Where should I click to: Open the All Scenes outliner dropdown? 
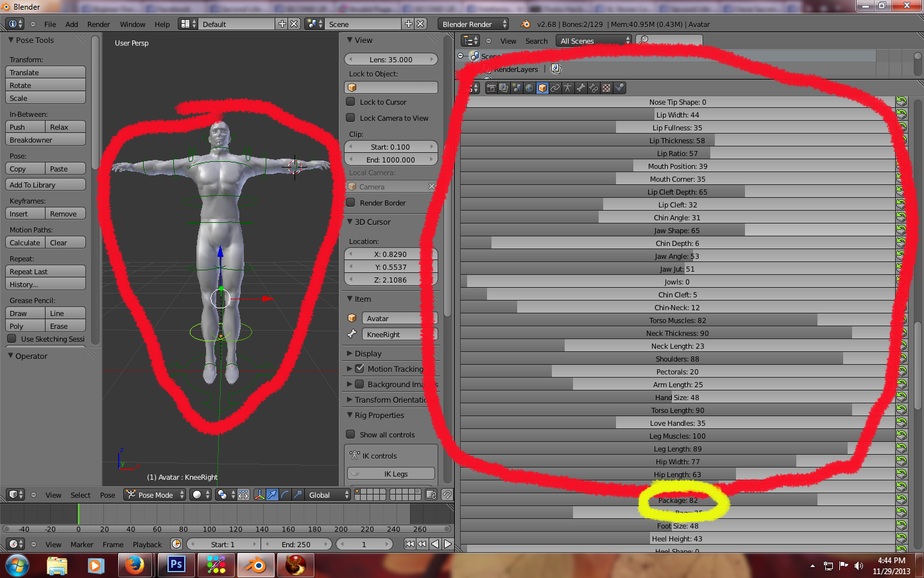pos(594,40)
